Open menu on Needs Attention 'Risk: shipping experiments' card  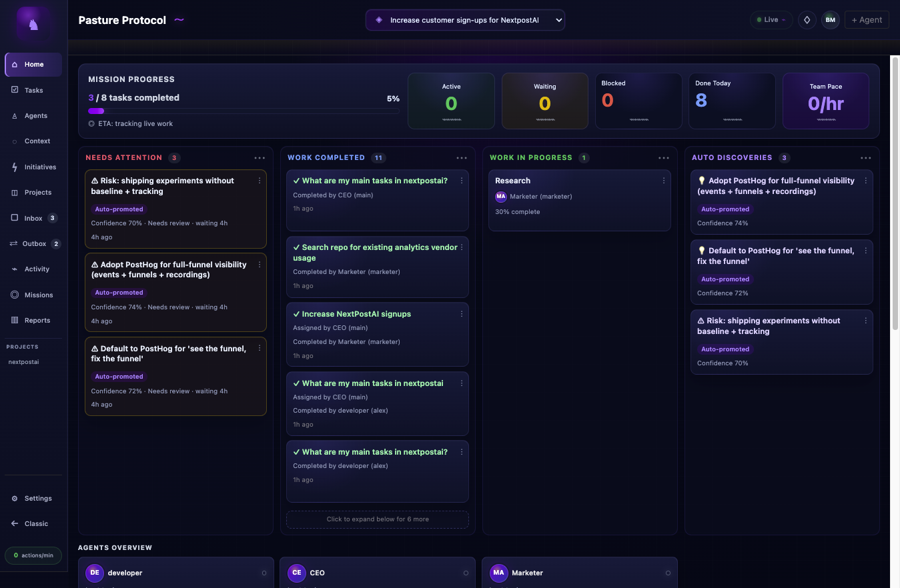click(x=260, y=181)
